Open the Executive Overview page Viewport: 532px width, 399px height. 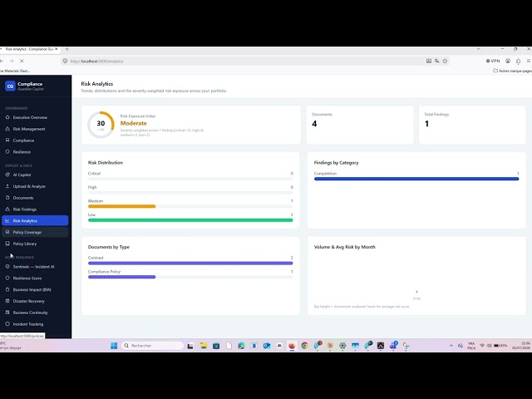coord(35,117)
